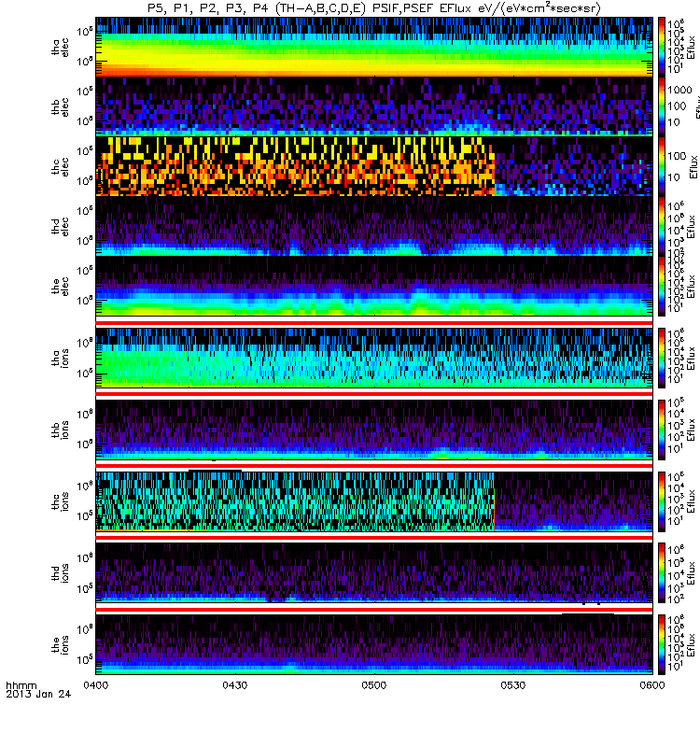
Task: Pick the color bar beside thd elec panel
Action: [662, 226]
